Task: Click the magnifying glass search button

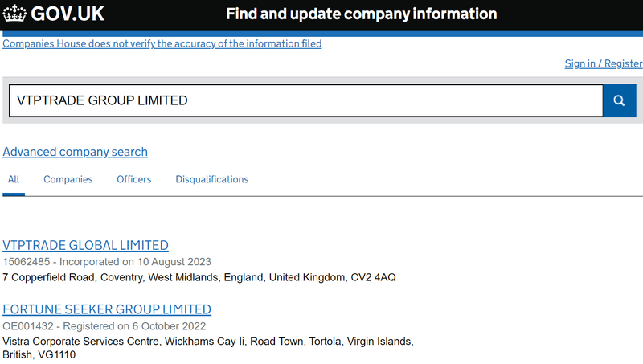Action: point(619,100)
